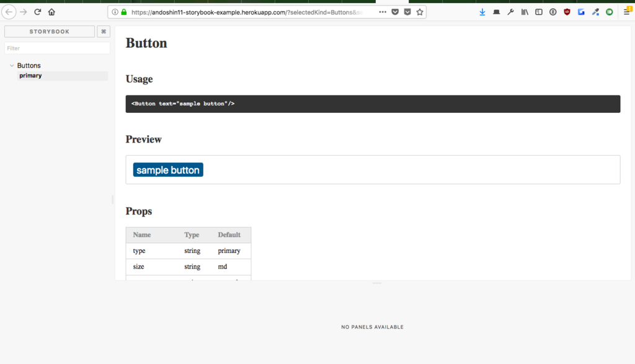Click the green secure connection padlock
The height and width of the screenshot is (364, 635).
click(x=124, y=12)
